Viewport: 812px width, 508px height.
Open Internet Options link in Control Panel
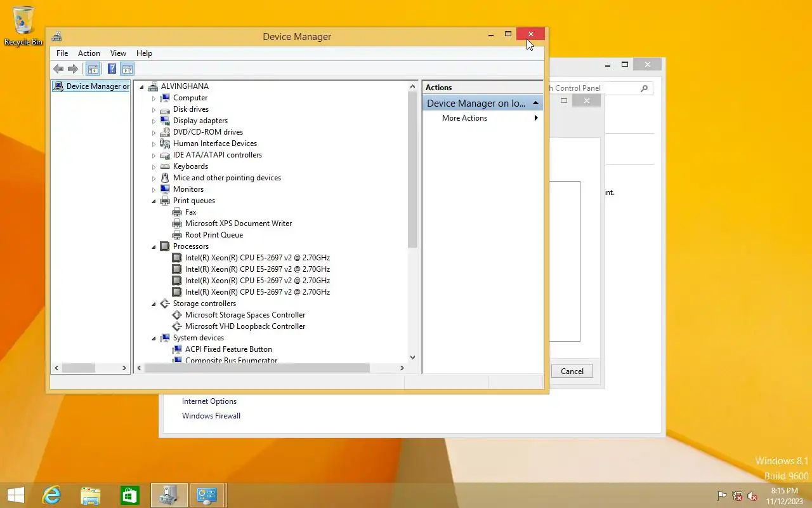[209, 401]
